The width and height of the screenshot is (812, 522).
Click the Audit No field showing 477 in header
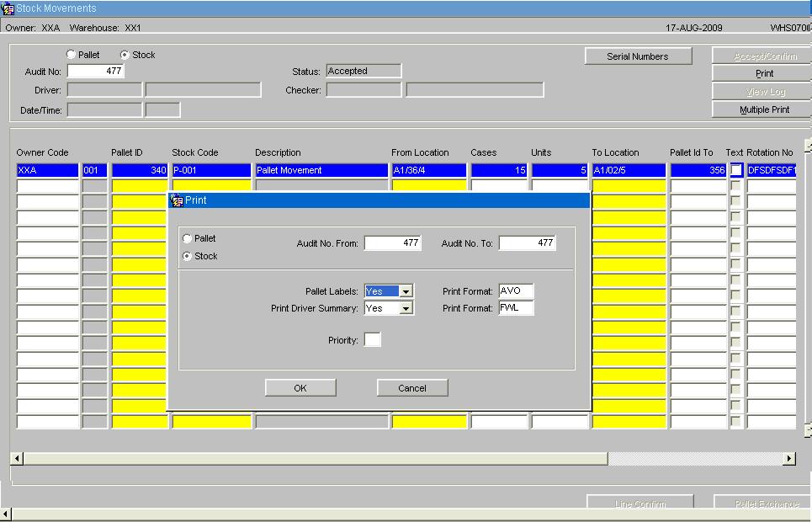pyautogui.click(x=96, y=71)
